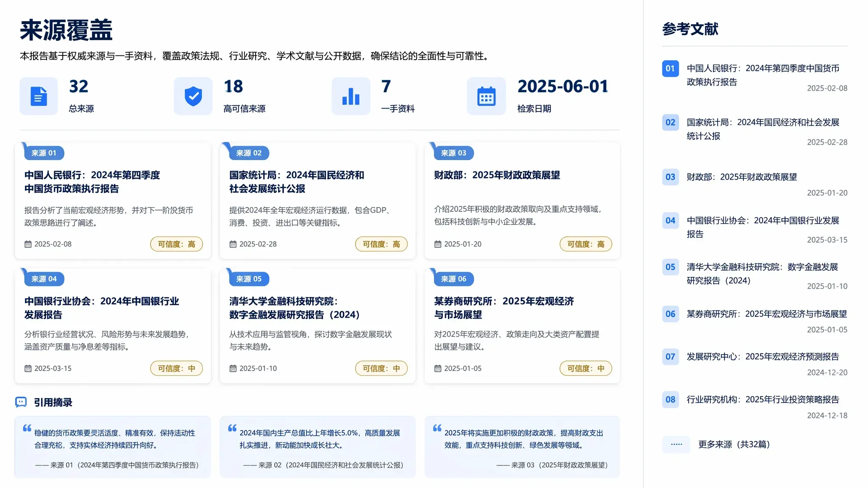Click the calendar icon beside 2025-02-08 in 来源 01 card
This screenshot has height=488, width=868.
pyautogui.click(x=28, y=244)
